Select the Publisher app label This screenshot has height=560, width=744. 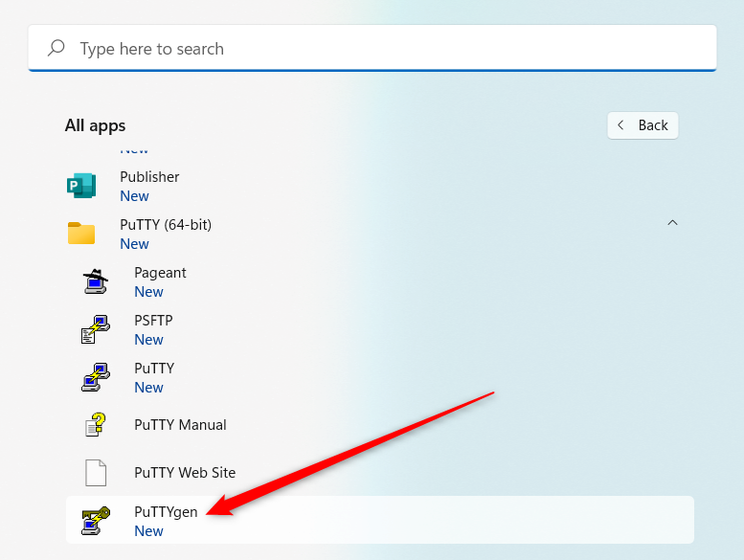149,177
